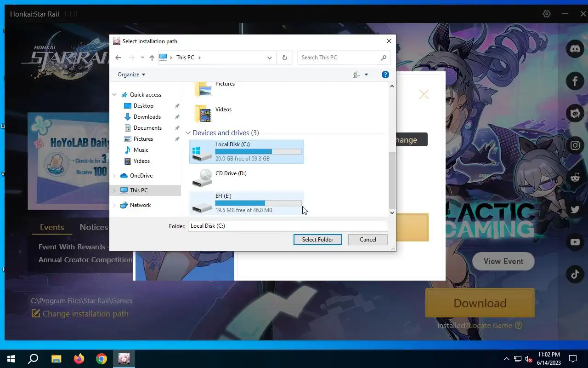
Task: Open the Twitter social icon
Action: [x=575, y=210]
